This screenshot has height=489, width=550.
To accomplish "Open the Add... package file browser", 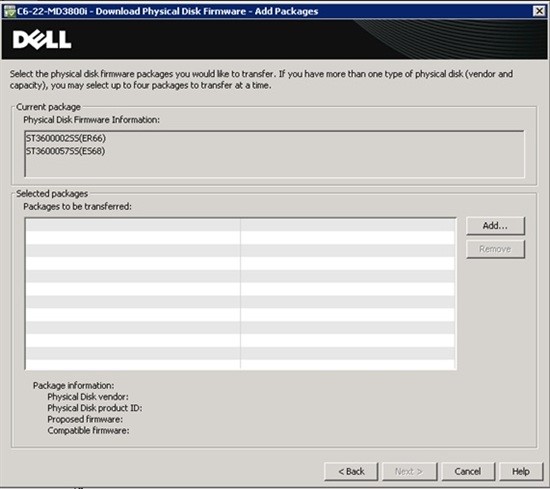I will tap(495, 226).
